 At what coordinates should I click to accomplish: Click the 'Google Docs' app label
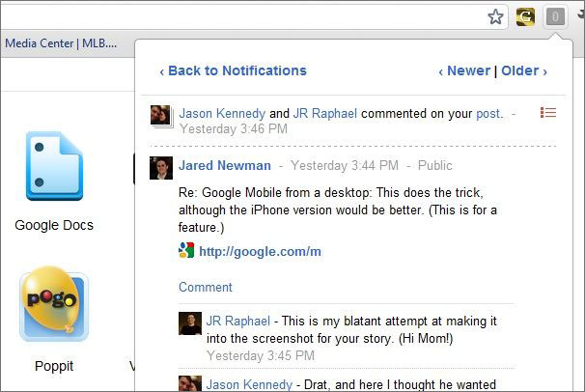54,225
